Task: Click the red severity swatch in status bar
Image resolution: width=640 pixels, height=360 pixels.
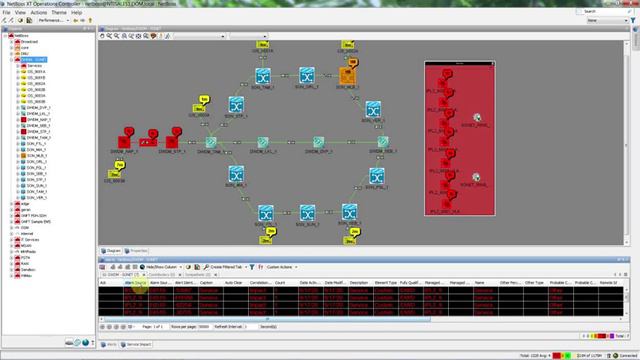Action: point(556,356)
